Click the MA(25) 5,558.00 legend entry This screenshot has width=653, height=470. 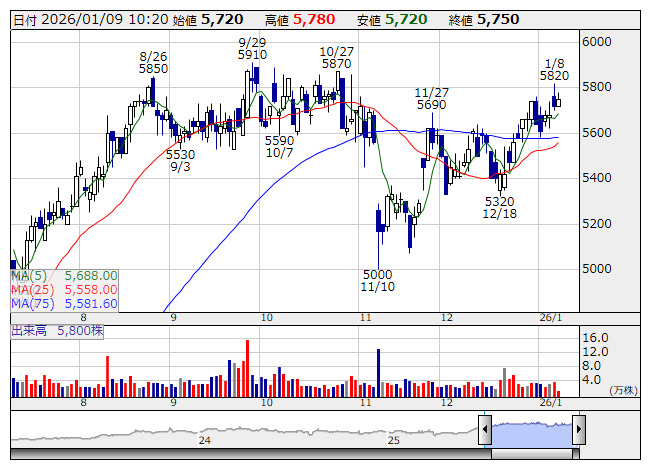click(x=64, y=289)
